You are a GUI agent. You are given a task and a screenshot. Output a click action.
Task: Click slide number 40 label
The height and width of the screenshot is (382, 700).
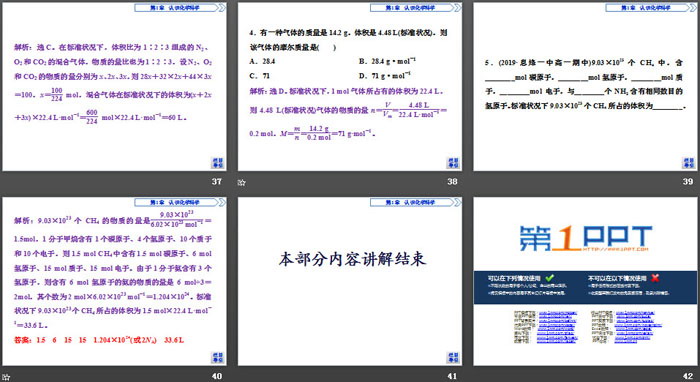click(217, 376)
